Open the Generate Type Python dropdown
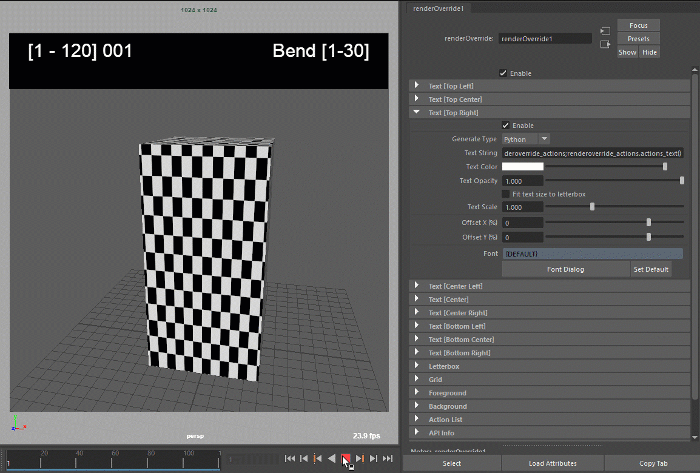 (x=526, y=139)
